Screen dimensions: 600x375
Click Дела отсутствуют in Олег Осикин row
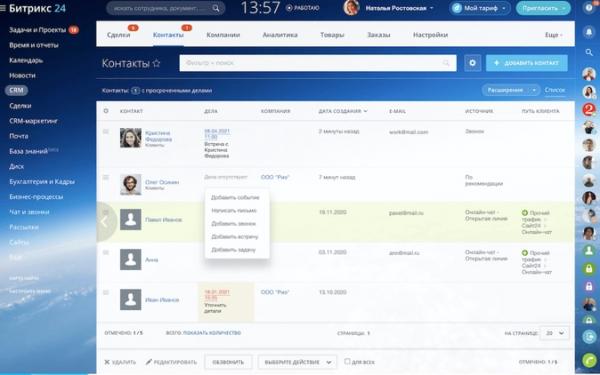[x=226, y=177]
